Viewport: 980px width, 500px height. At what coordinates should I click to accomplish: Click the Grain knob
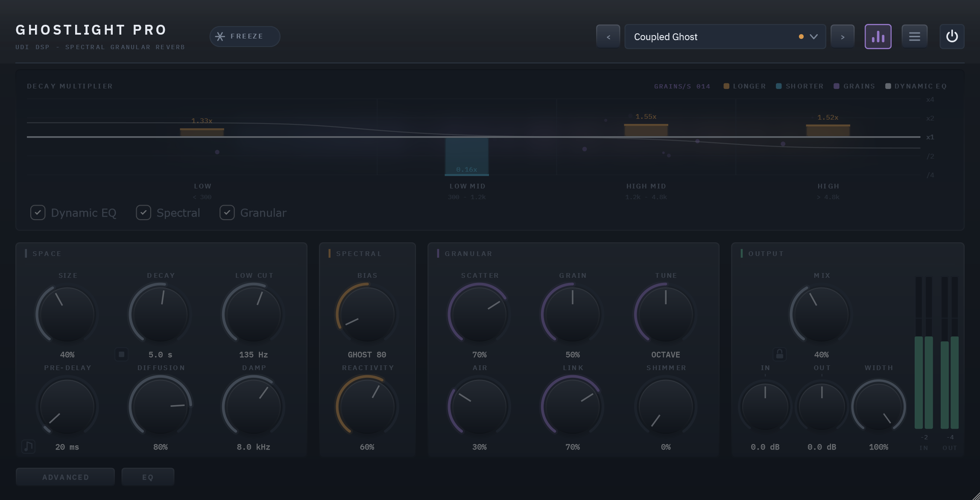coord(573,314)
